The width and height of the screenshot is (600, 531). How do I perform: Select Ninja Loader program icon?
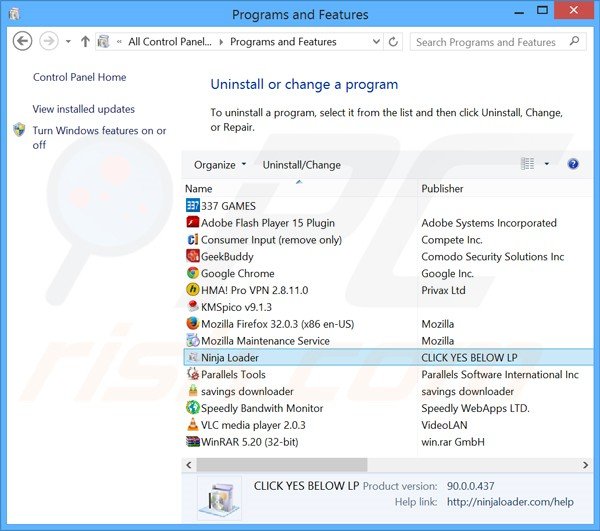[x=192, y=357]
